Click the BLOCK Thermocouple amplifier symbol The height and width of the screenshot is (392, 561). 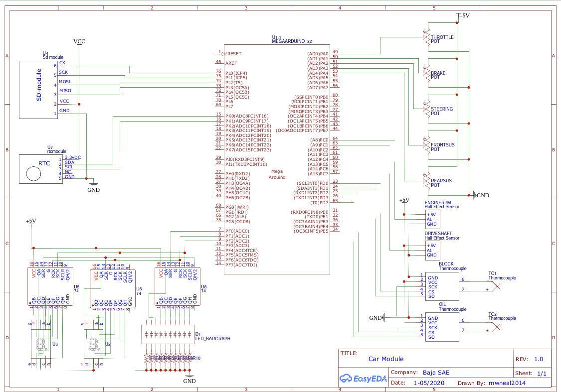point(441,286)
